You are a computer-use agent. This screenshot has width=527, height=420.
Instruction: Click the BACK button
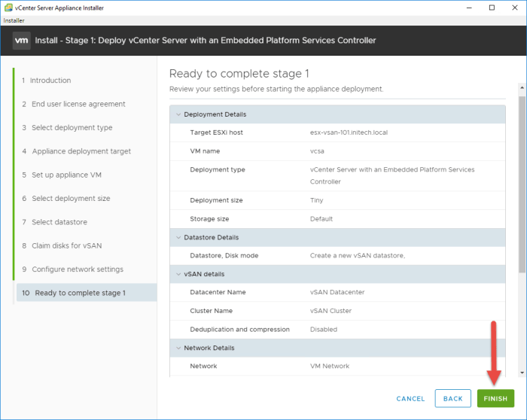pyautogui.click(x=452, y=398)
